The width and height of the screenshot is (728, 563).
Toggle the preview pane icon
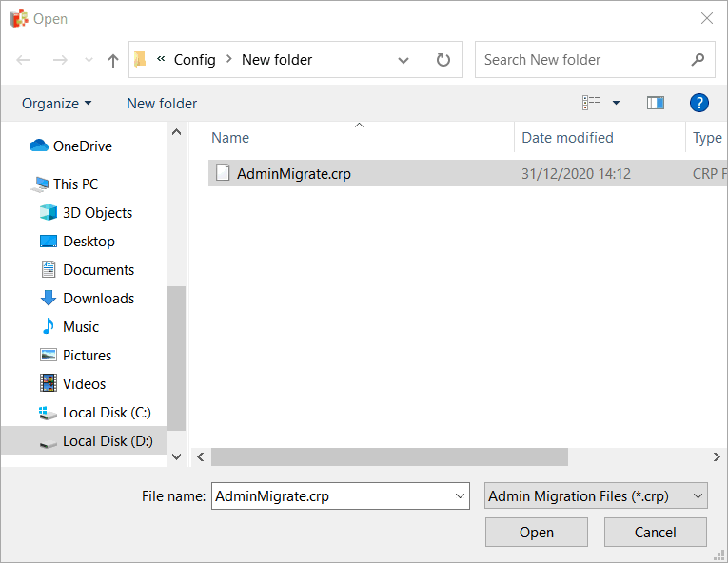[x=656, y=103]
